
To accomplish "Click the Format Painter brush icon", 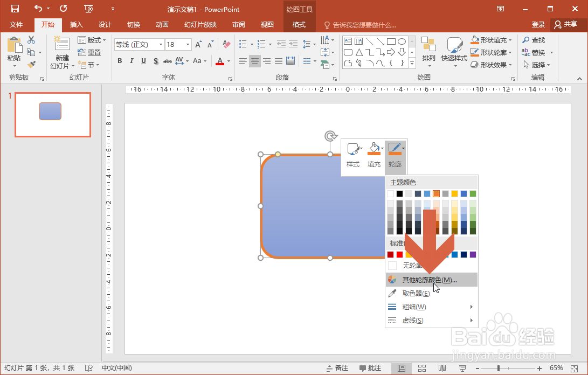I will pyautogui.click(x=31, y=65).
